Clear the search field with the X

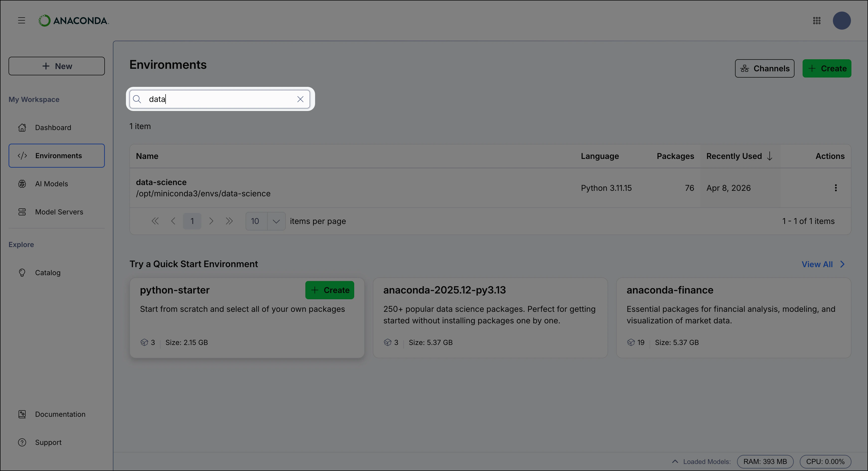click(x=300, y=99)
